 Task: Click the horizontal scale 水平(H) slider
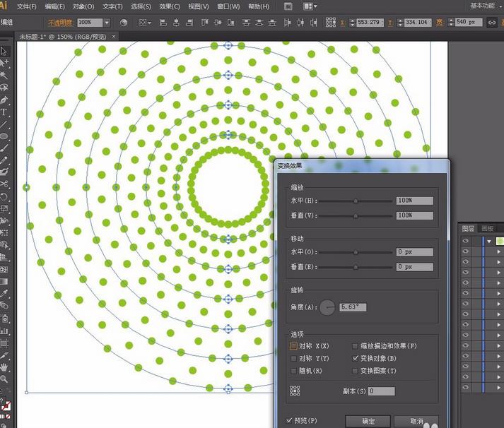pyautogui.click(x=356, y=201)
